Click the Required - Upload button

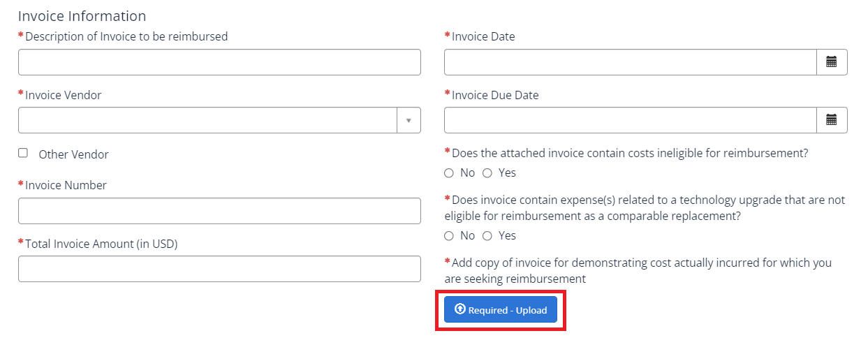pos(501,309)
